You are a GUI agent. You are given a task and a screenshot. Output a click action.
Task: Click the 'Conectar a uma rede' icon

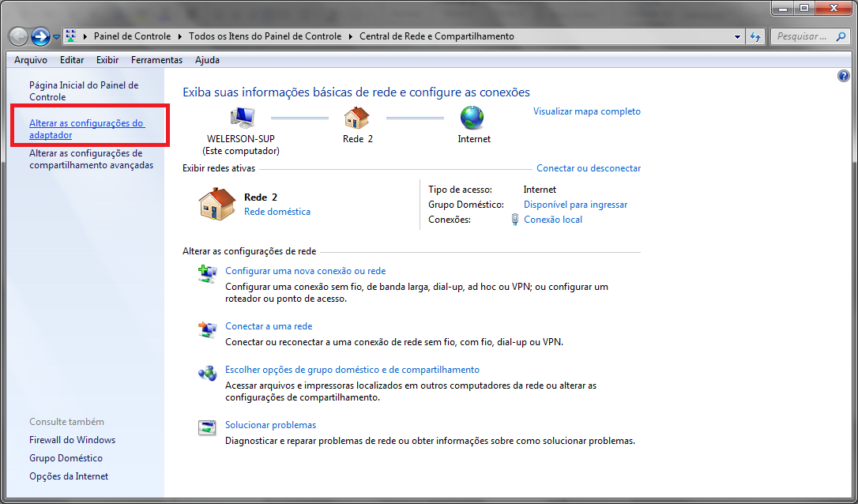click(x=207, y=329)
